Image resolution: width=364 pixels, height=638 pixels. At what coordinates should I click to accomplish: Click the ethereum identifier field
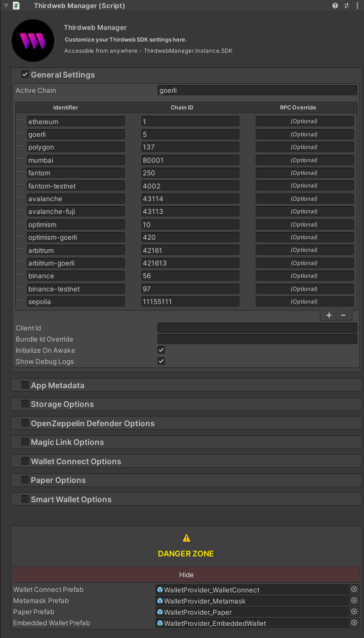[76, 121]
